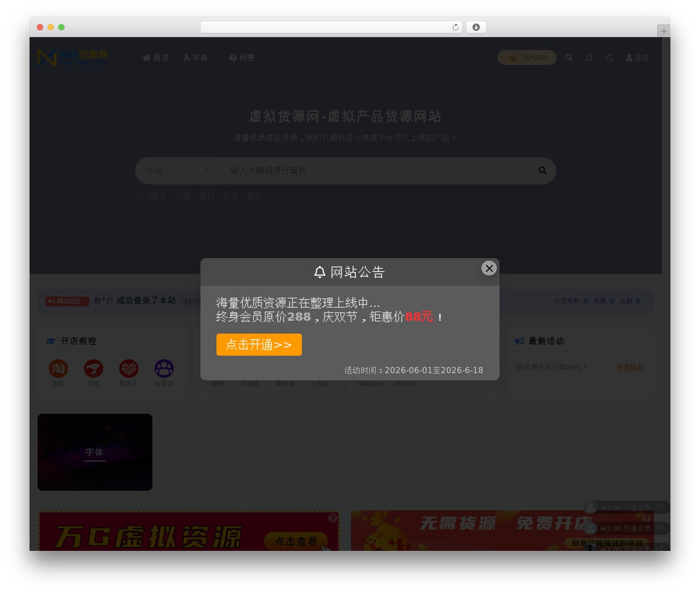Screen dimensions: 700x593
Task: Open a new browser tab with plus
Action: [664, 31]
